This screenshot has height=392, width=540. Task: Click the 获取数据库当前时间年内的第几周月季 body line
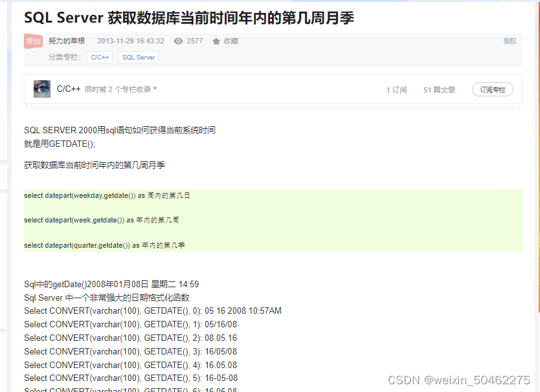tap(95, 165)
